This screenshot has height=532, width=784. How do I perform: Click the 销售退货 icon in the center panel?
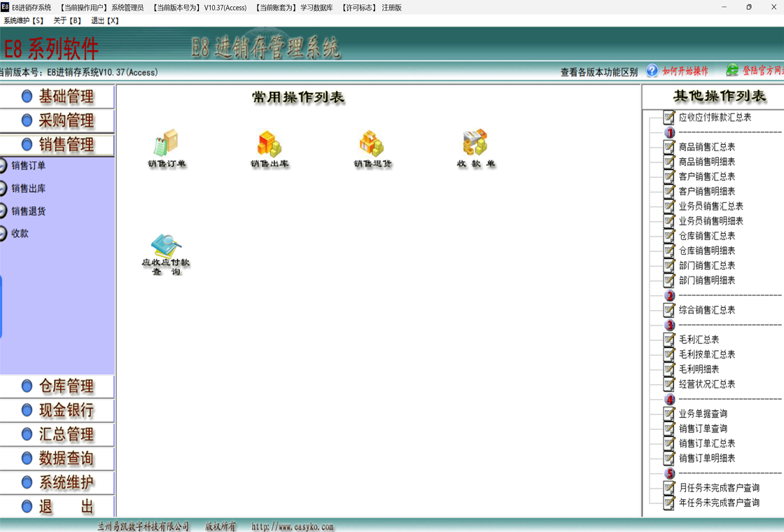click(x=372, y=143)
